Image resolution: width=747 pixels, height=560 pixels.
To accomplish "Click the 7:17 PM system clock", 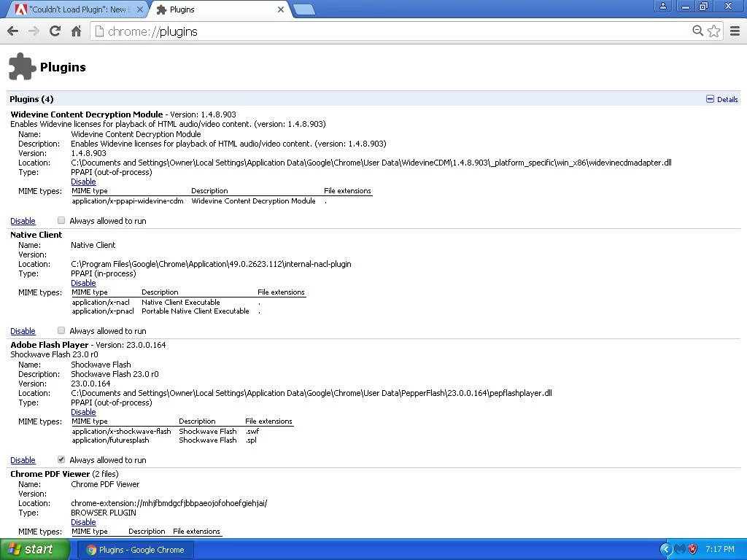I will coord(720,550).
